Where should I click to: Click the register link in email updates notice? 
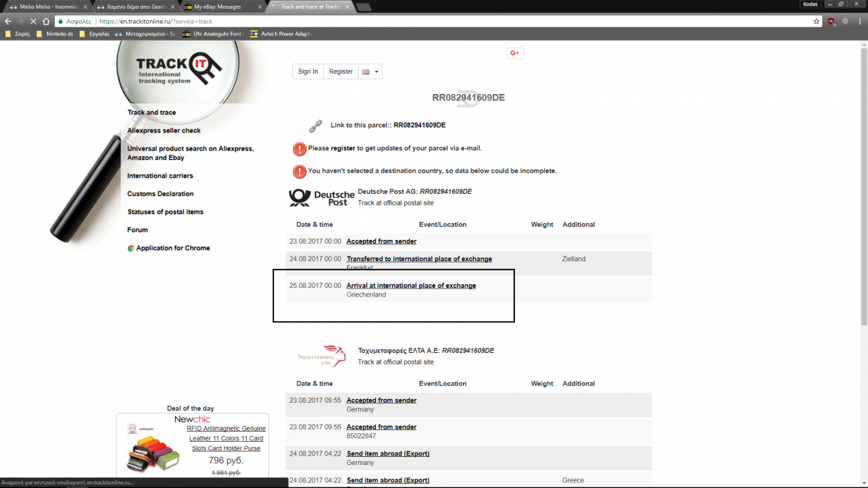(343, 148)
